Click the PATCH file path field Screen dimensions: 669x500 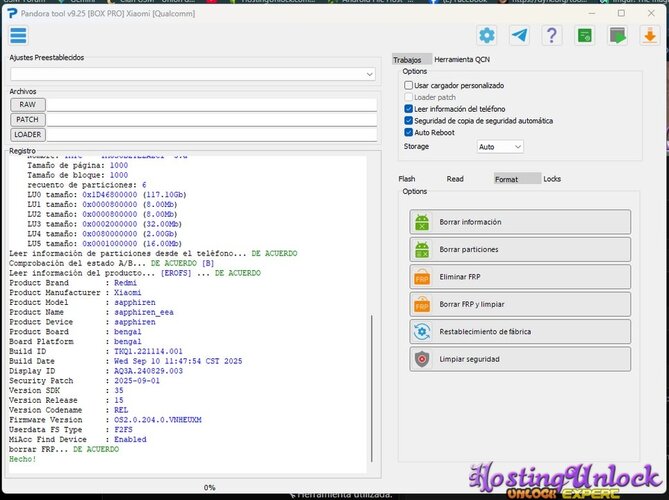pos(212,120)
